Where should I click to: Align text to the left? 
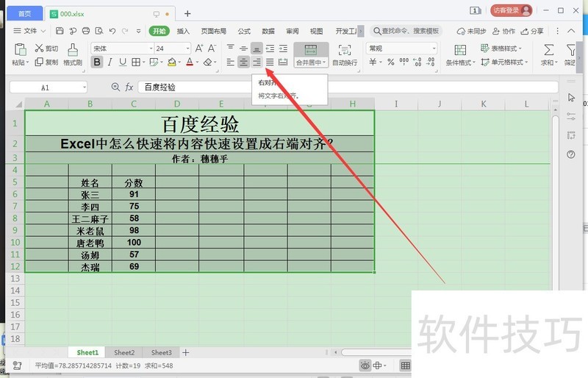[x=230, y=62]
